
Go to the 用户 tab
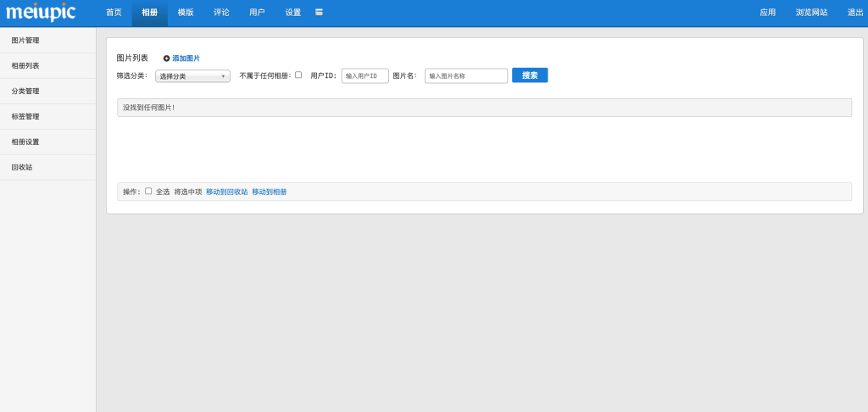257,13
